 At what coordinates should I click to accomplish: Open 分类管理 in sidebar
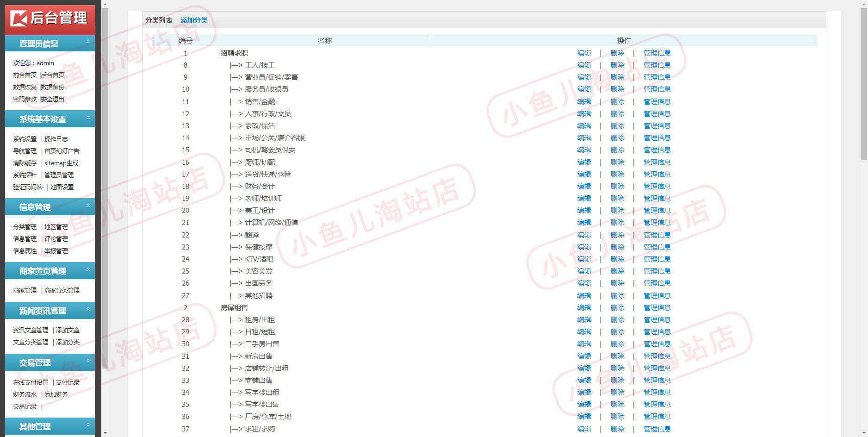point(25,227)
